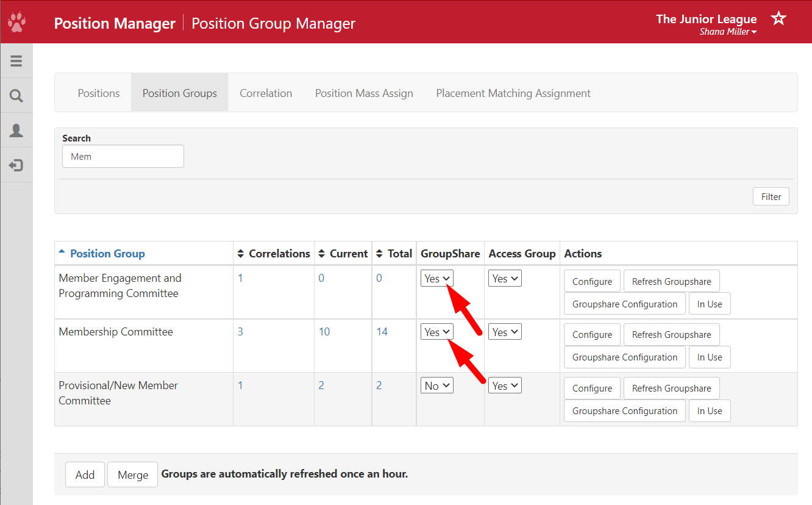Screen dimensions: 812x505
Task: Open correlations count for Member Engagement and Programming Committee
Action: [240, 278]
